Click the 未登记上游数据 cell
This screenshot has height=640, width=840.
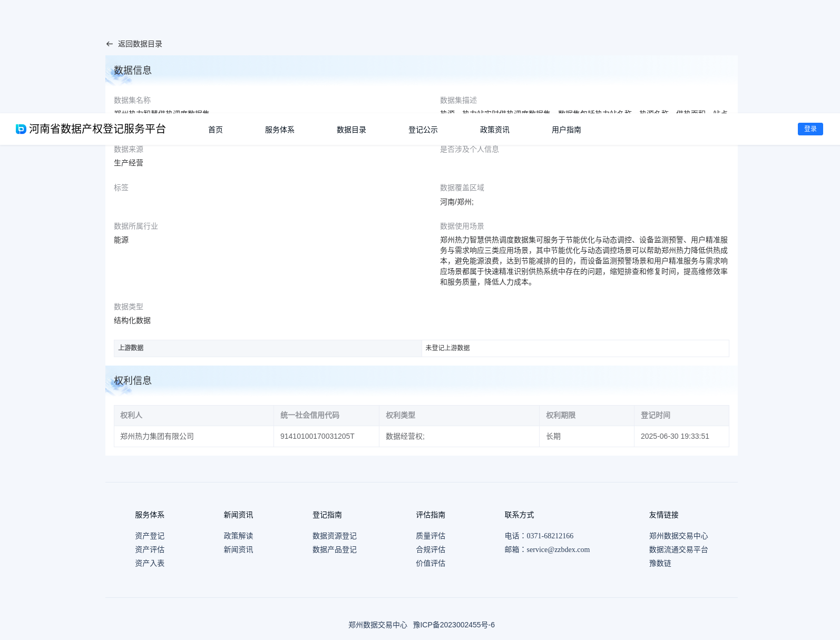(x=575, y=348)
